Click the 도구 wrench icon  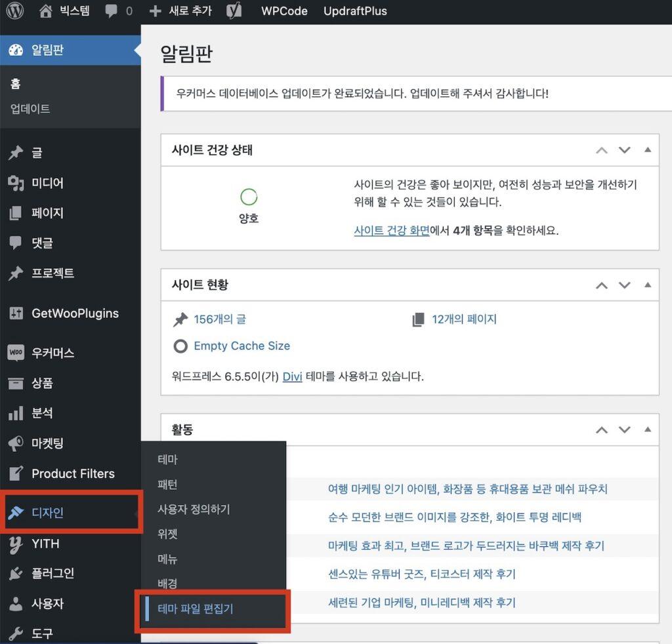coord(16,634)
